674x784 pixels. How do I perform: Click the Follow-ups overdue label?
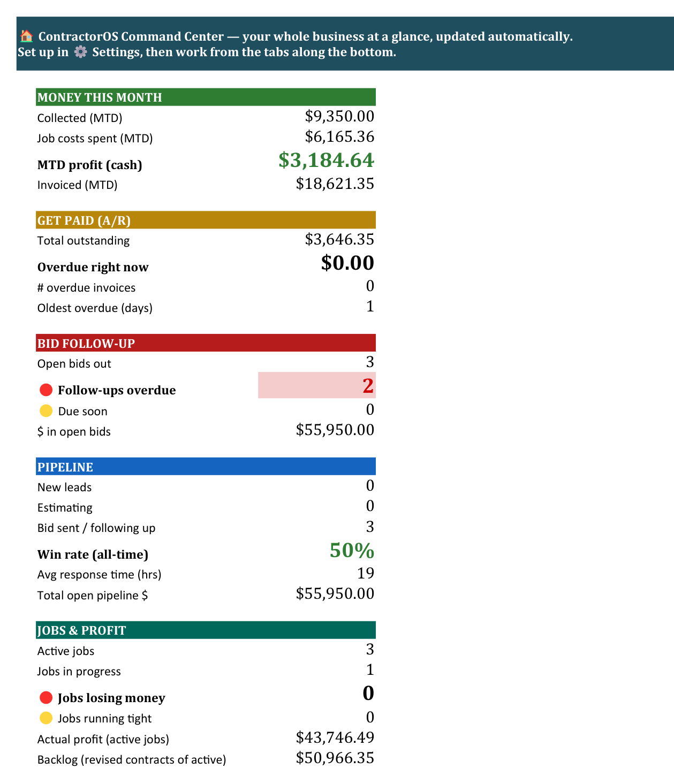[x=117, y=390]
